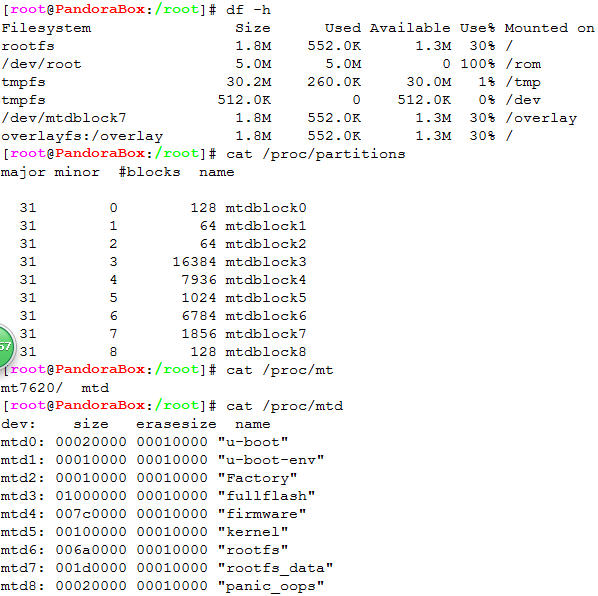Click the "u-boot" partition name
Image resolution: width=598 pixels, height=596 pixels.
(252, 442)
